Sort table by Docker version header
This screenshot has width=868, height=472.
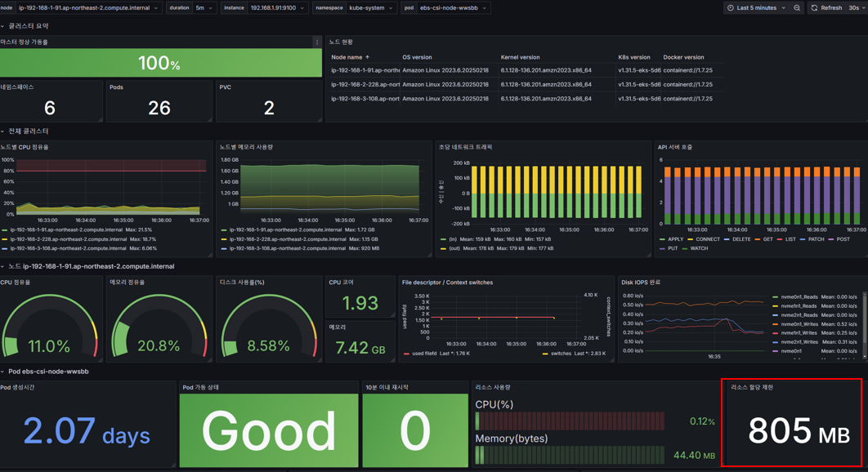tap(683, 57)
